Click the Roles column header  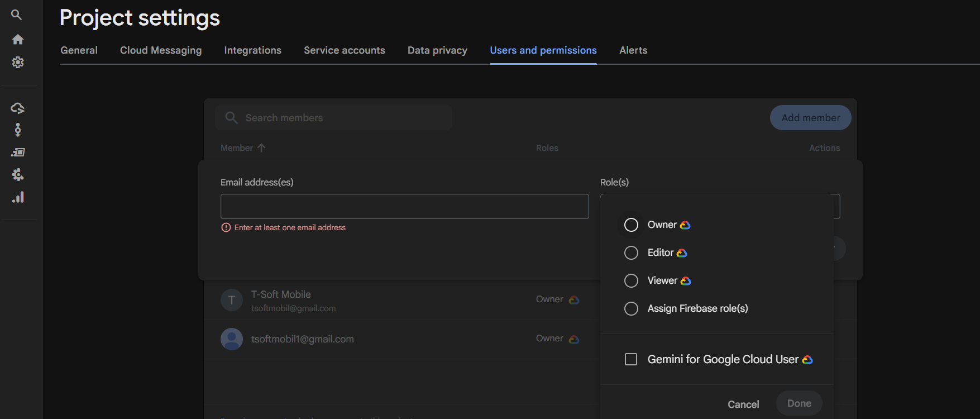point(547,148)
